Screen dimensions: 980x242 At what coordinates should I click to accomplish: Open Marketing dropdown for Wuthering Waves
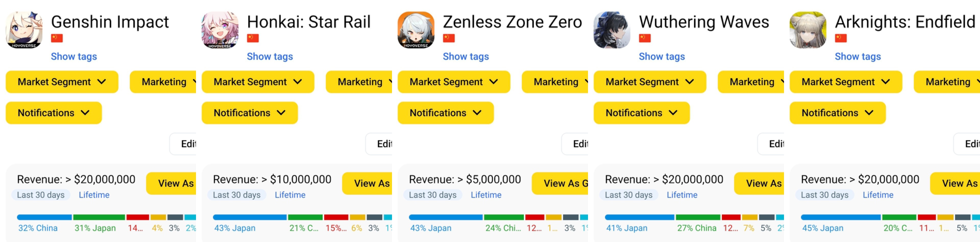coord(751,82)
